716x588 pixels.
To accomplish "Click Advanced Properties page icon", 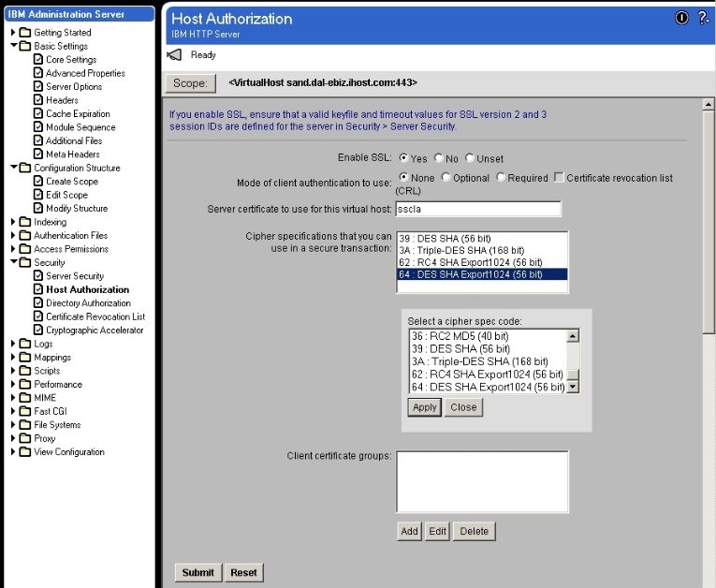I will coord(38,73).
